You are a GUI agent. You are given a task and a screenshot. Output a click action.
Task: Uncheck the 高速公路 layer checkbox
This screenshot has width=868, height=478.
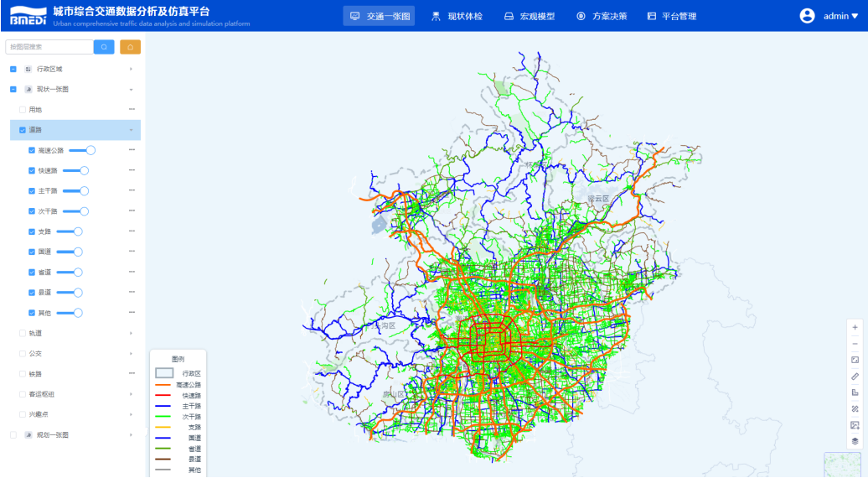click(32, 150)
